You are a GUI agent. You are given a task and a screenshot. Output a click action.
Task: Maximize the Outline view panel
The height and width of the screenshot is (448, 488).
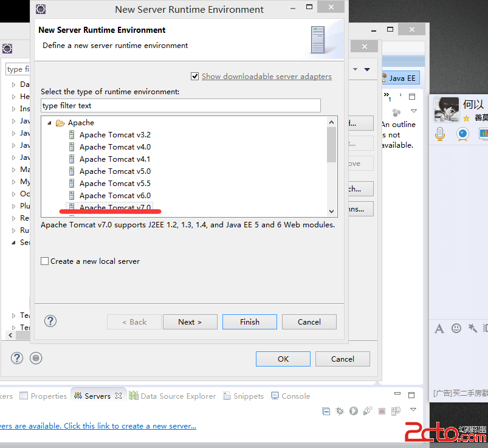point(412,97)
